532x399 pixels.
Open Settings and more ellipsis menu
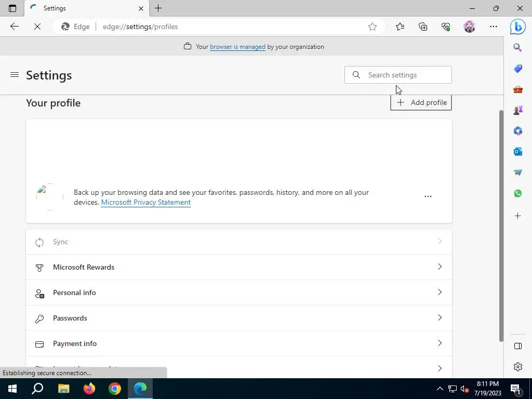point(494,26)
